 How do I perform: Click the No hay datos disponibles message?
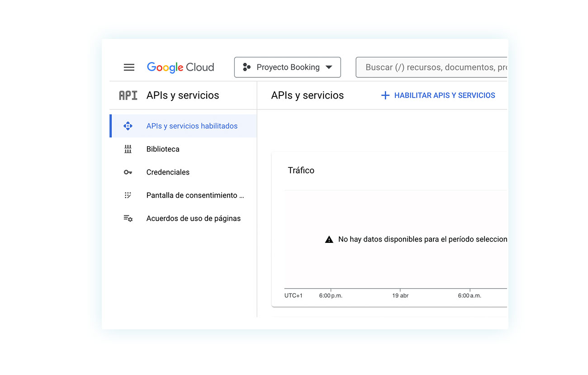422,239
